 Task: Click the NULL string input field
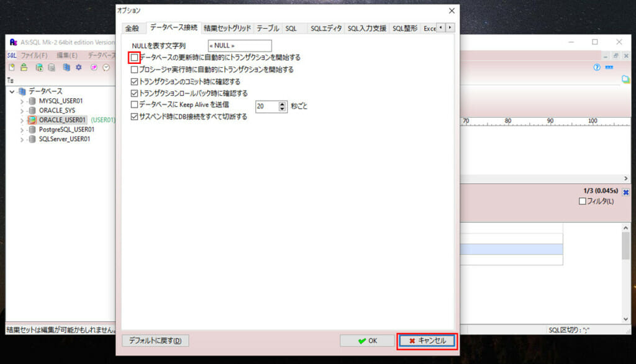(240, 45)
